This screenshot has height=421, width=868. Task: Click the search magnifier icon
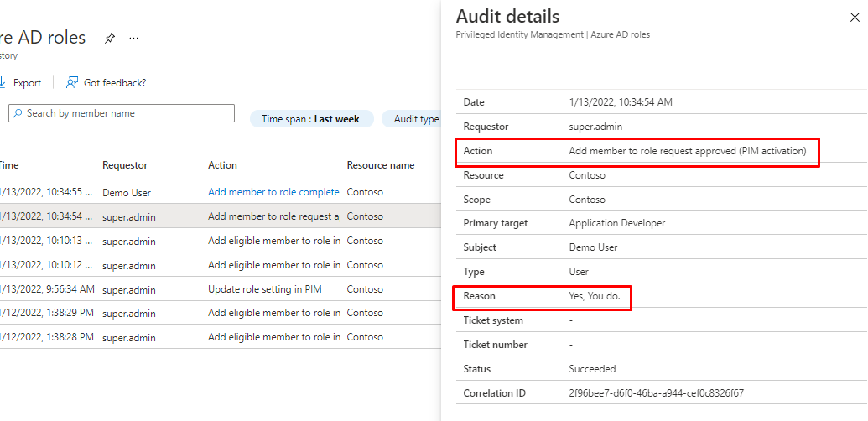[x=17, y=113]
